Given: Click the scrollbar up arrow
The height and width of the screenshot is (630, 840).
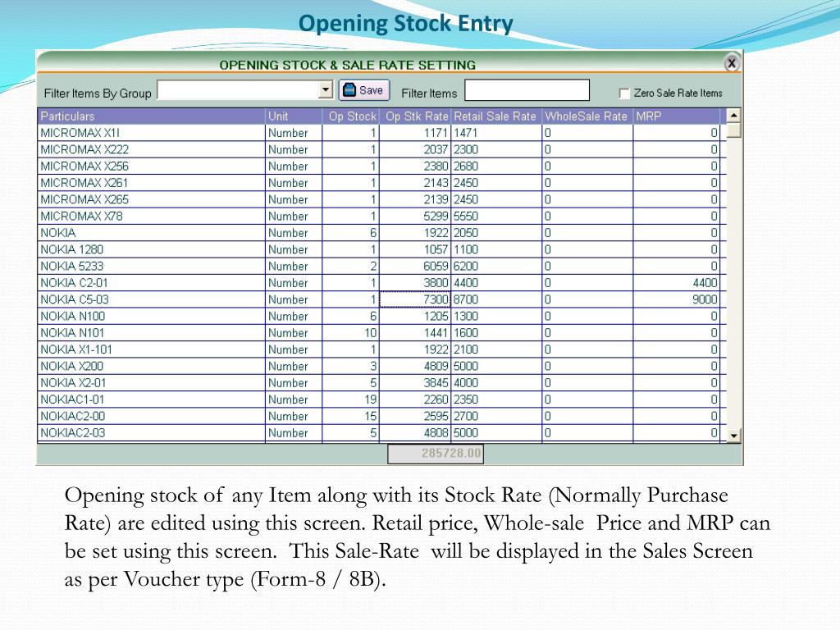Looking at the screenshot, I should (733, 115).
